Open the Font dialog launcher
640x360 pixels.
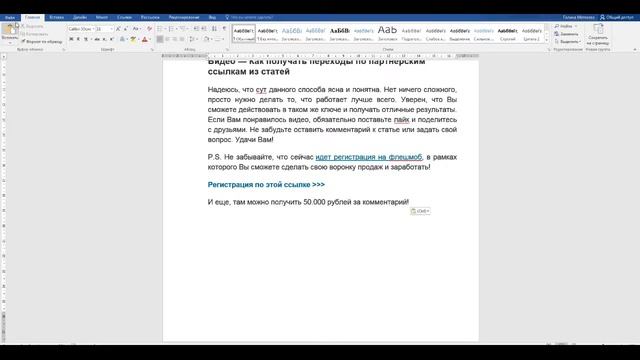pos(152,50)
